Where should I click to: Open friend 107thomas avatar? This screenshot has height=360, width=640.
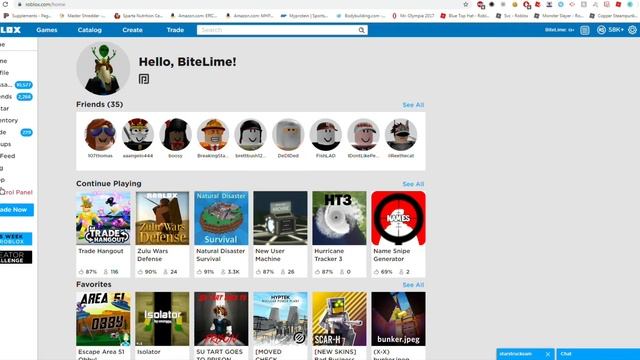100,135
